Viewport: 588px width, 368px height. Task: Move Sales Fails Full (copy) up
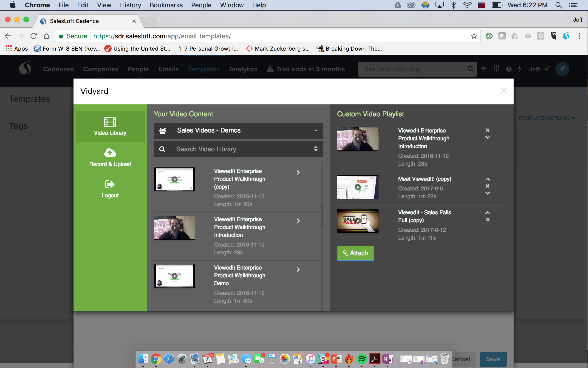click(487, 213)
